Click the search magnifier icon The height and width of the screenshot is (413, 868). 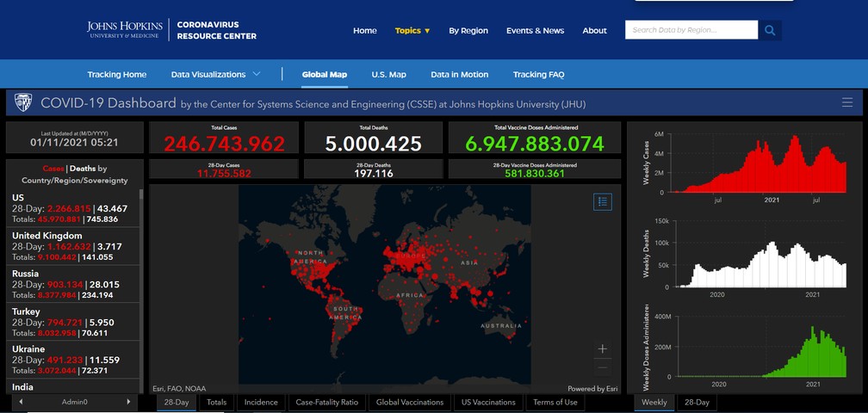[770, 30]
